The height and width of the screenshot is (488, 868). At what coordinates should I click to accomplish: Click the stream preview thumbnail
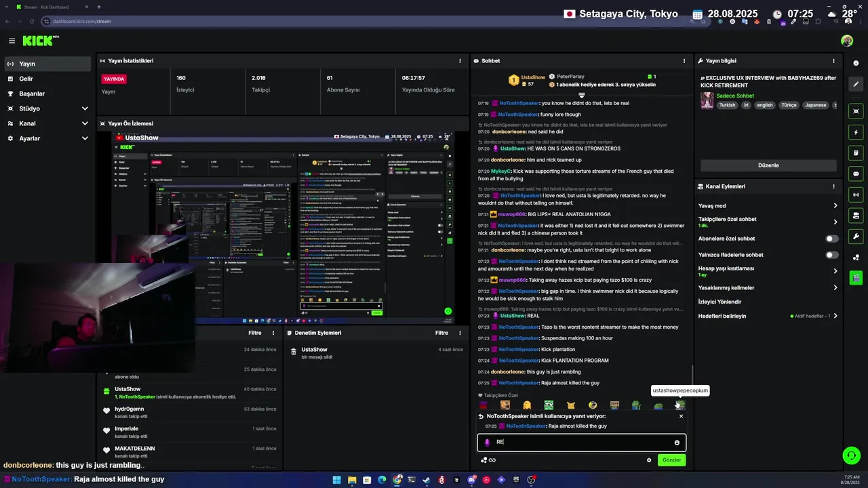coord(283,226)
